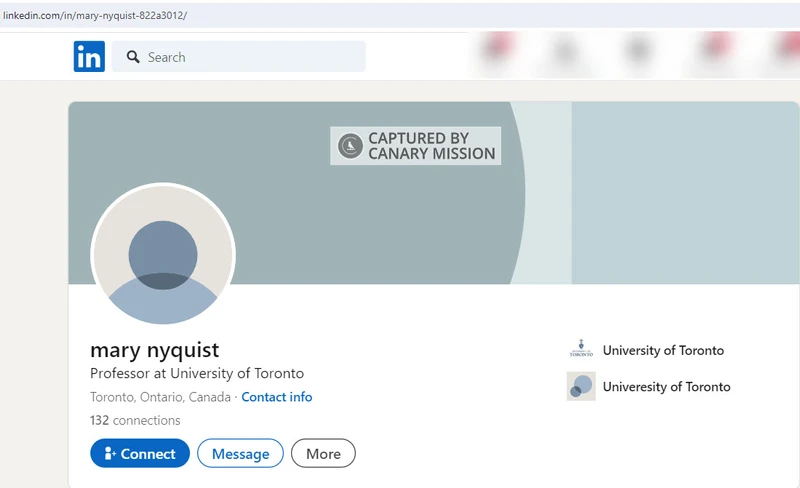Click the browser address bar URL
This screenshot has height=488, width=800.
coord(95,15)
